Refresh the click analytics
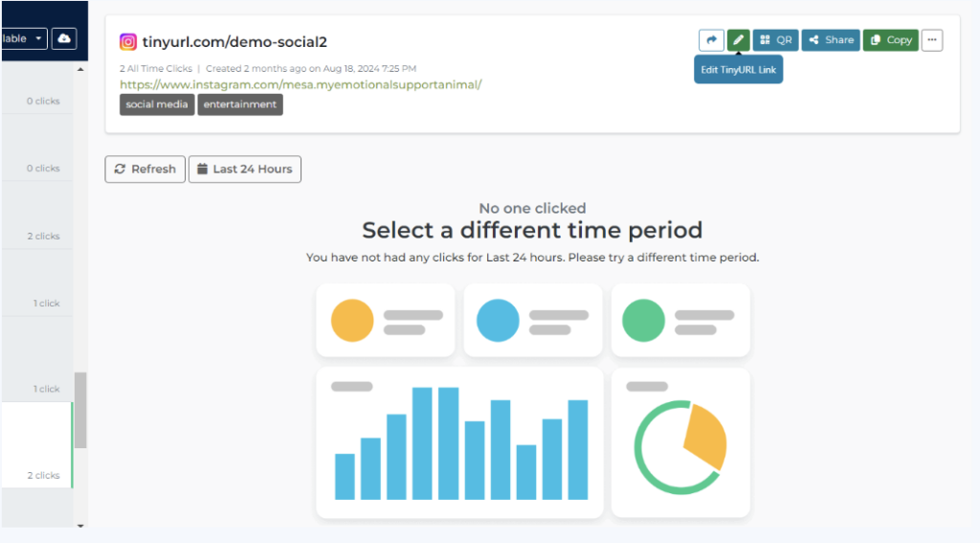The height and width of the screenshot is (543, 980). pyautogui.click(x=145, y=169)
